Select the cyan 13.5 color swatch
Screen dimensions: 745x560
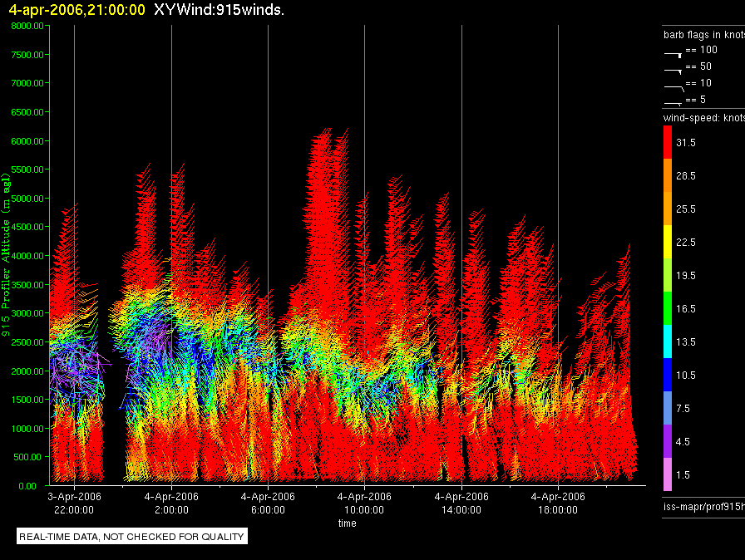click(x=668, y=341)
